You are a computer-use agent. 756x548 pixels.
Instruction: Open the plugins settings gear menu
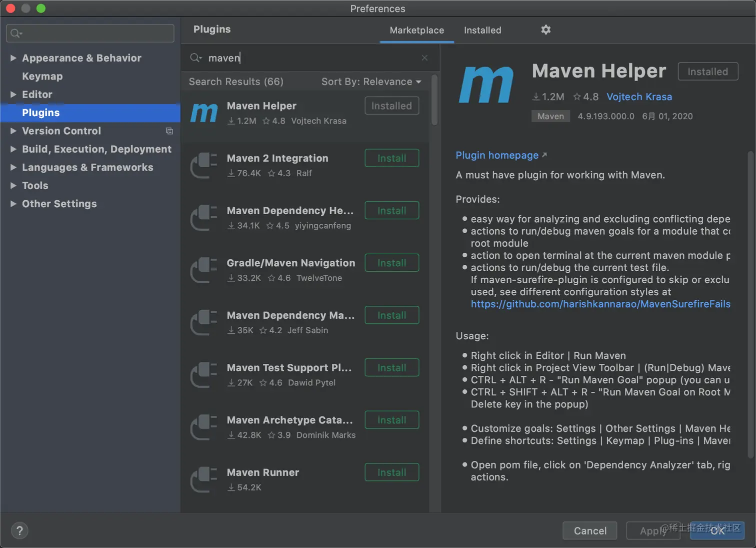pyautogui.click(x=546, y=30)
